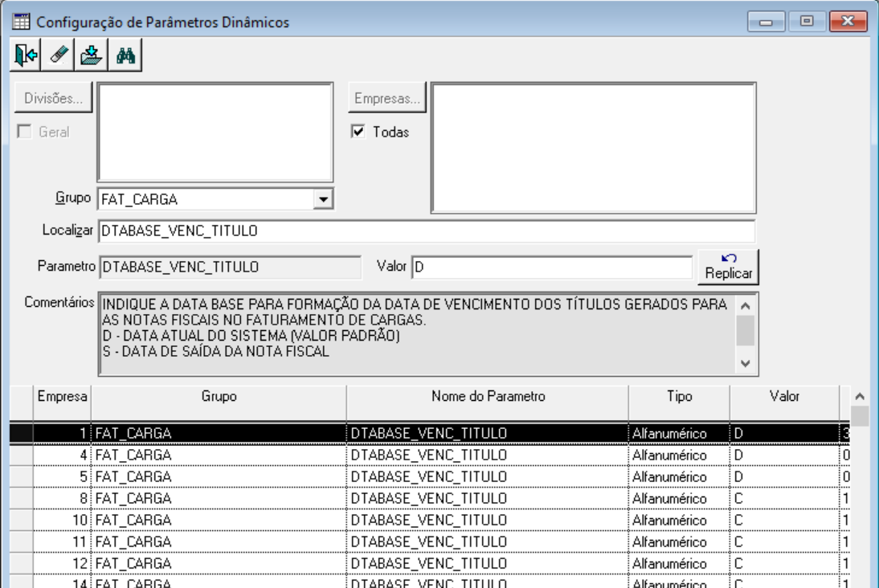Viewport: 879px width, 588px height.
Task: Click Valor cell D in Empresa 4 row
Action: click(784, 455)
